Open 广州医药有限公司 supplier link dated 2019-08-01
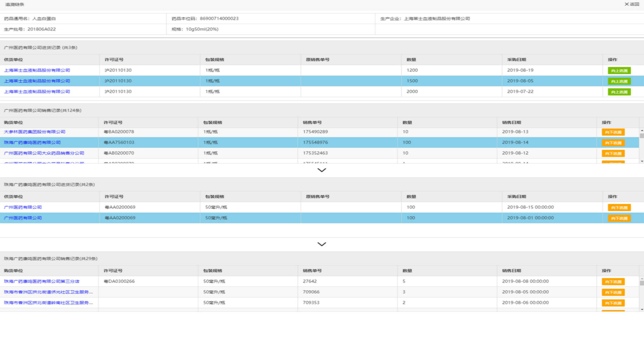This screenshot has height=362, width=644. [23, 218]
